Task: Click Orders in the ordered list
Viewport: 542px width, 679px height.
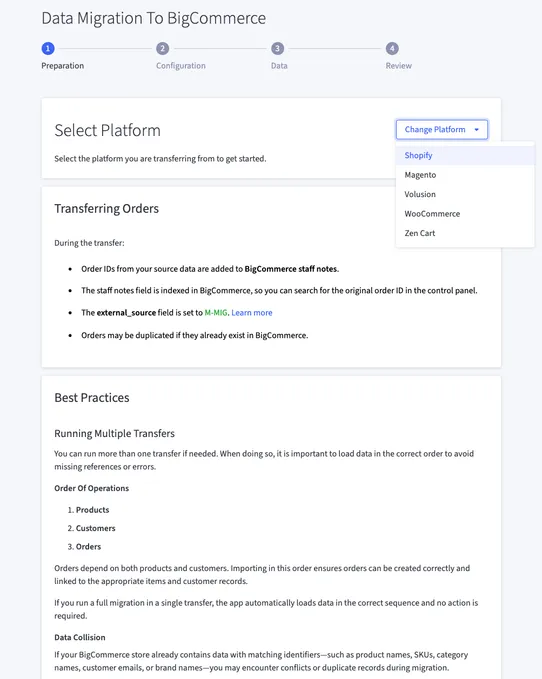Action: pyautogui.click(x=88, y=546)
